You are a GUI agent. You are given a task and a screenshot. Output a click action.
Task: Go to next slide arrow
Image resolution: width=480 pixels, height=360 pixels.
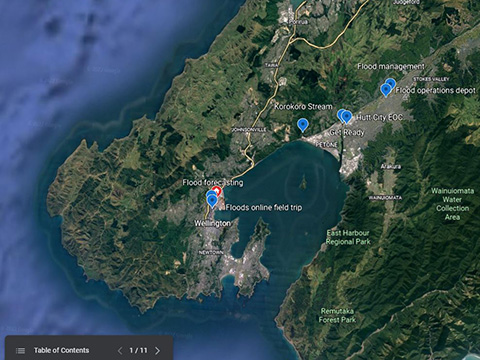click(x=158, y=351)
